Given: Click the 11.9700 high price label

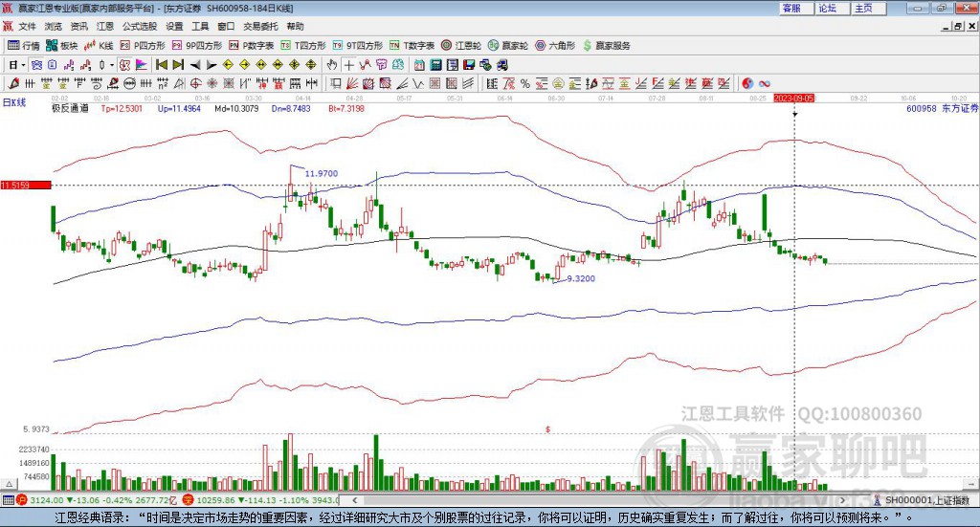Looking at the screenshot, I should coord(322,173).
